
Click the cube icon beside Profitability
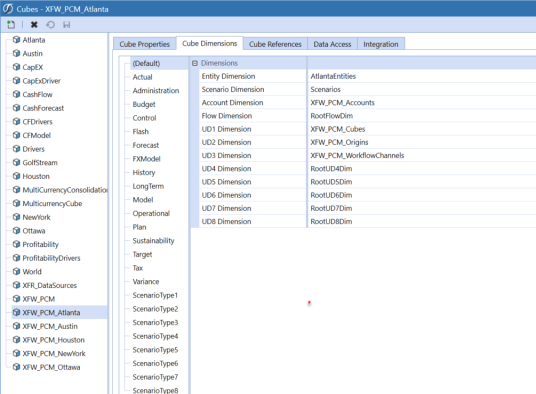[x=16, y=244]
